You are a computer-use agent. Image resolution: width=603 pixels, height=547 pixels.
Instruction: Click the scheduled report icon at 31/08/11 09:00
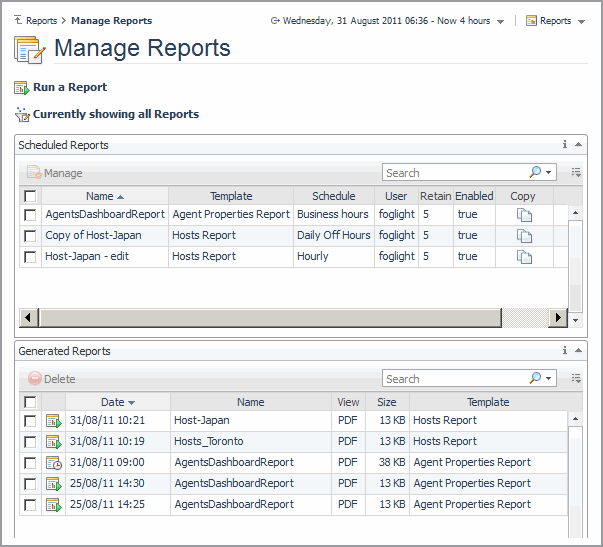[x=53, y=463]
